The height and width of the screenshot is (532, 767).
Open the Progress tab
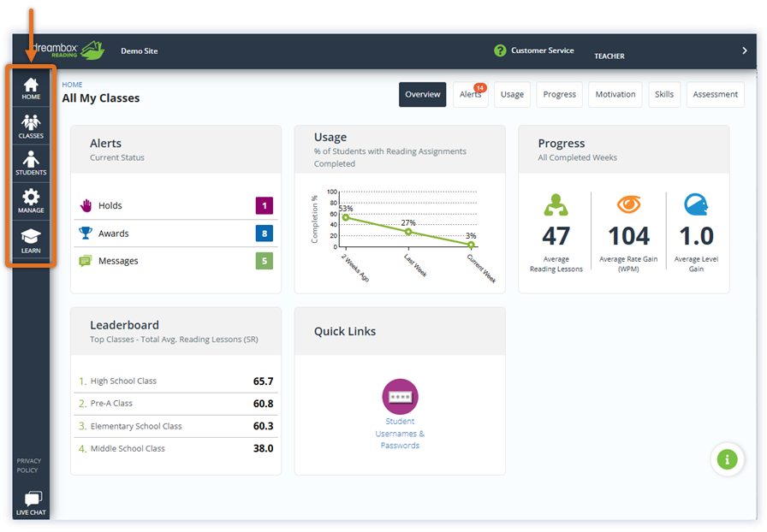click(559, 94)
